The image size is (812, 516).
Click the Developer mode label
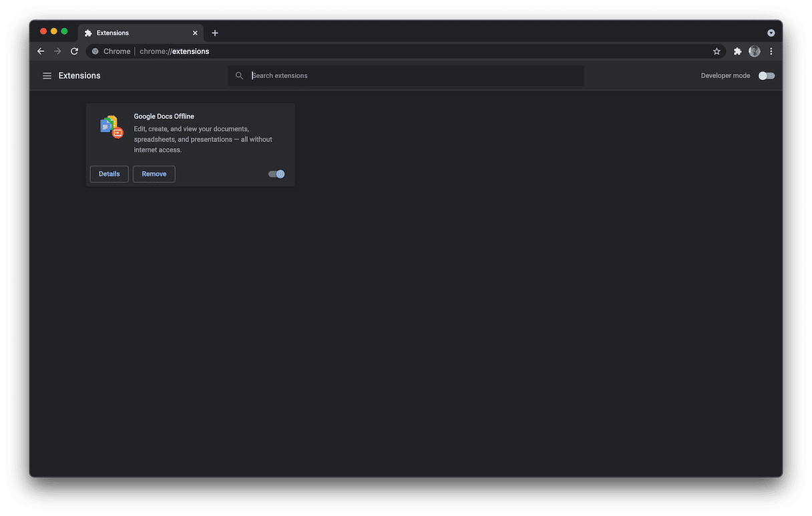pos(725,76)
